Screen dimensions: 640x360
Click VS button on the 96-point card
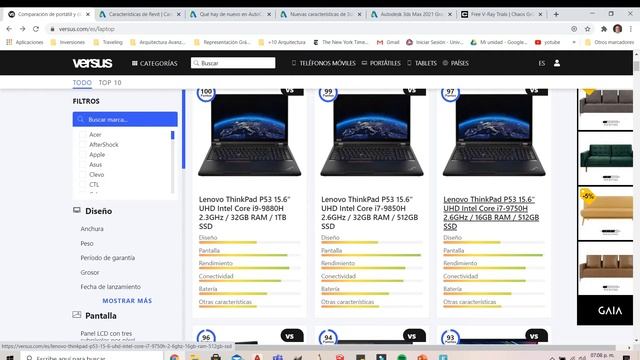292,336
